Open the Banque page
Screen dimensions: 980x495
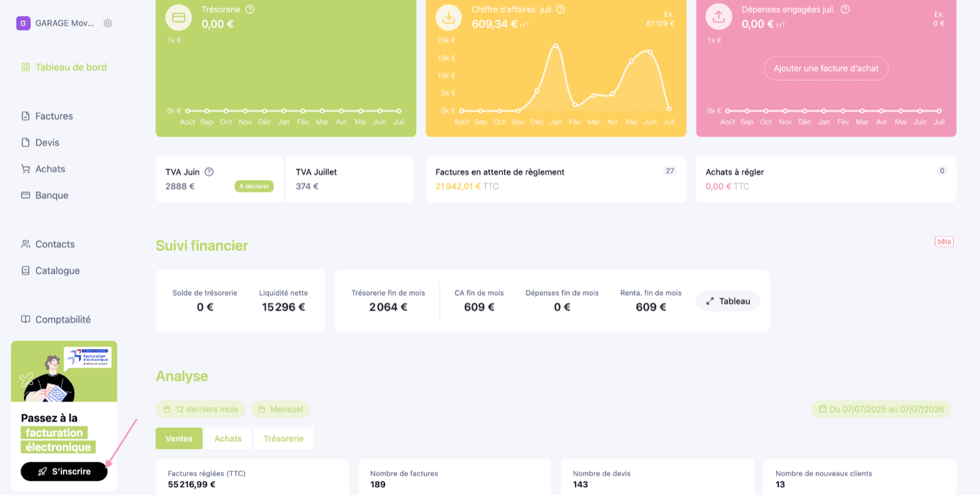51,195
